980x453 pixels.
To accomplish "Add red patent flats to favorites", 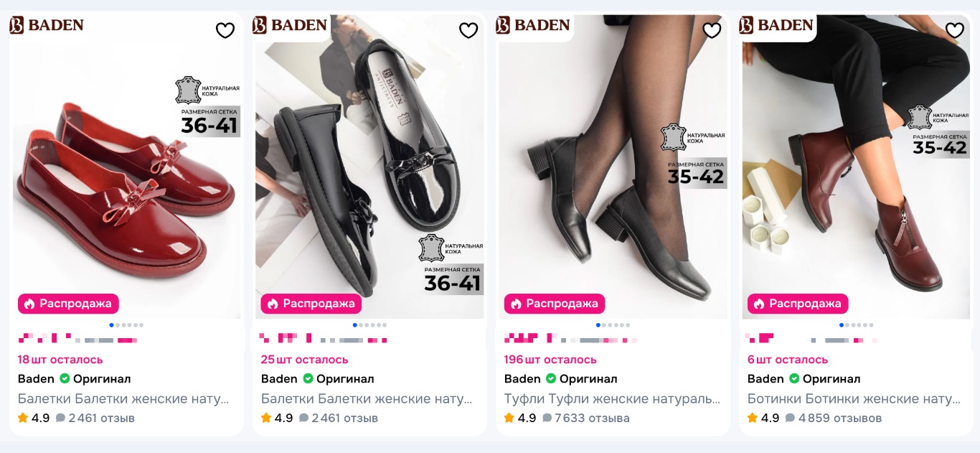I will click(225, 30).
